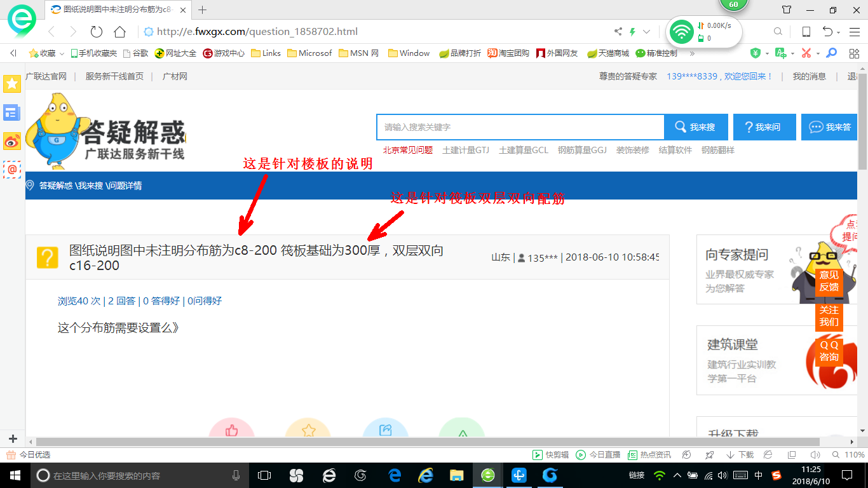Click the star favorite circle icon
This screenshot has width=868, height=488.
click(x=308, y=429)
